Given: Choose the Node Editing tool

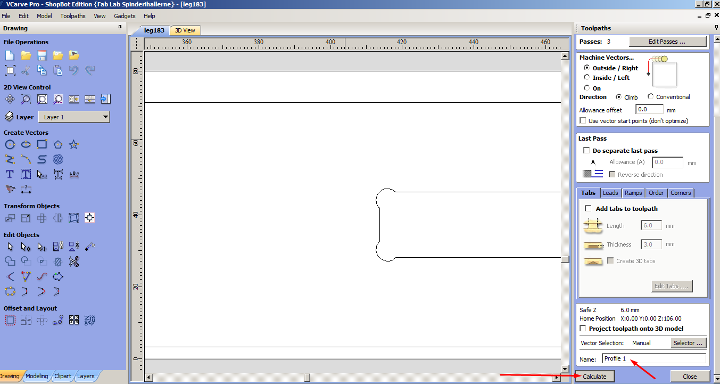Looking at the screenshot, I should pyautogui.click(x=26, y=247).
